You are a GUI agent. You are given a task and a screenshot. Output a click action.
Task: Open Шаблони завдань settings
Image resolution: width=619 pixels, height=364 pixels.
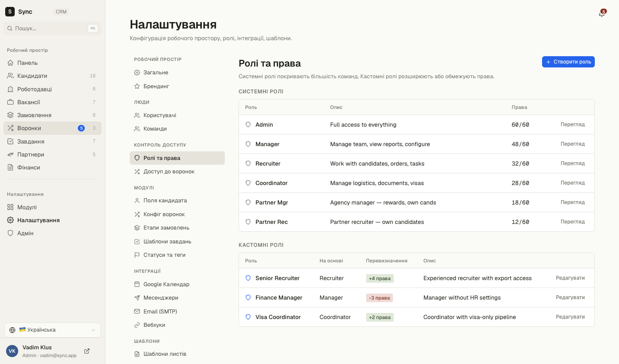coord(177,242)
